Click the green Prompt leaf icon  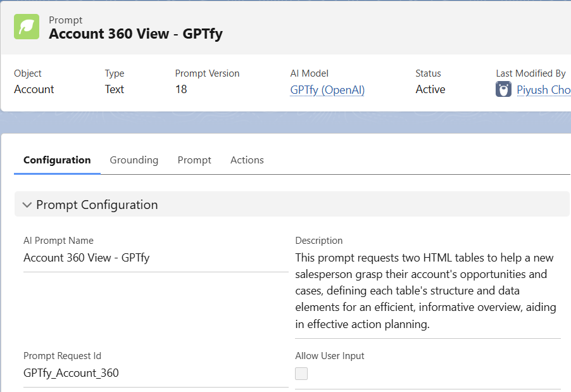click(27, 27)
